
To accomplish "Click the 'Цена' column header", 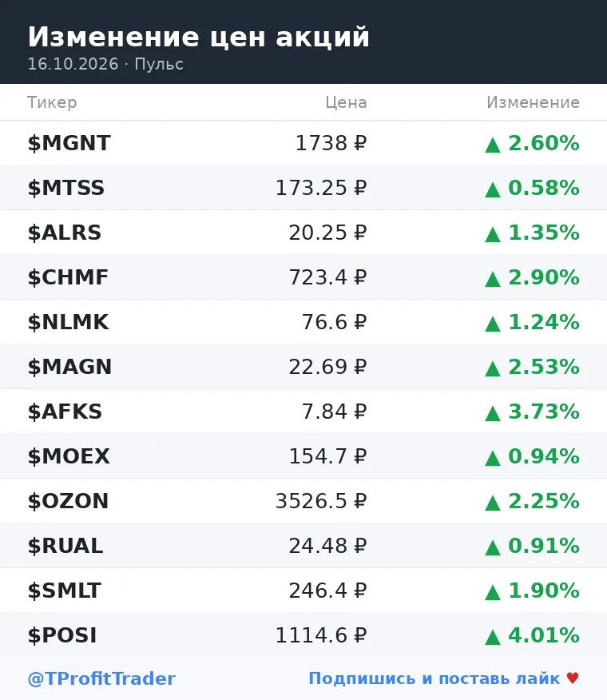I will (347, 102).
